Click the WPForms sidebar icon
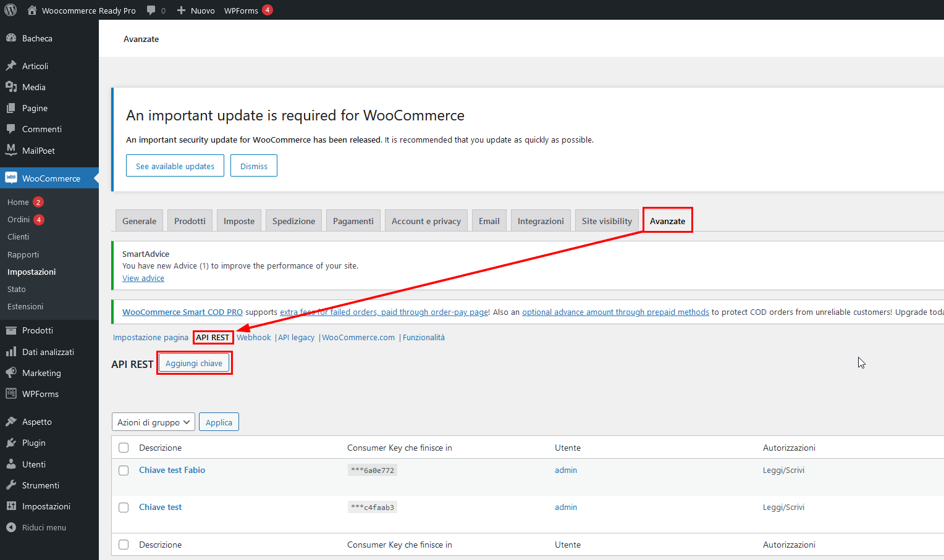Screen dimensions: 944x560 pyautogui.click(x=11, y=394)
